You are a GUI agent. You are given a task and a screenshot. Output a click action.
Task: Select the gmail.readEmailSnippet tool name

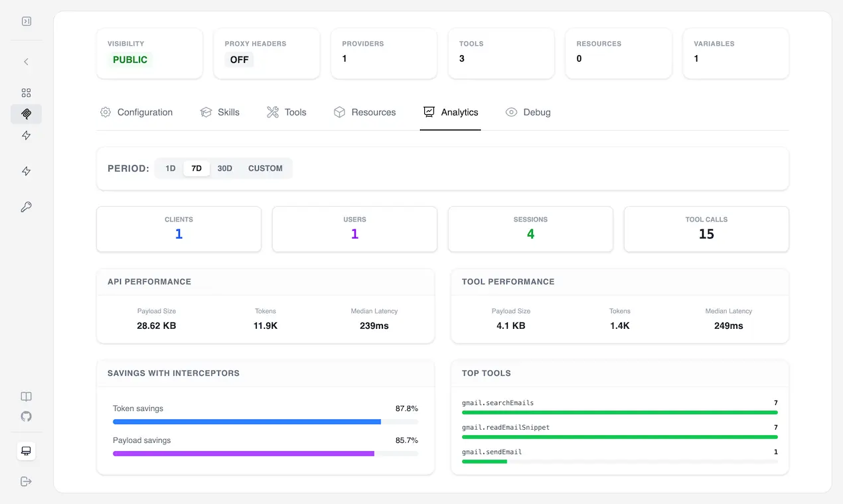pyautogui.click(x=506, y=427)
